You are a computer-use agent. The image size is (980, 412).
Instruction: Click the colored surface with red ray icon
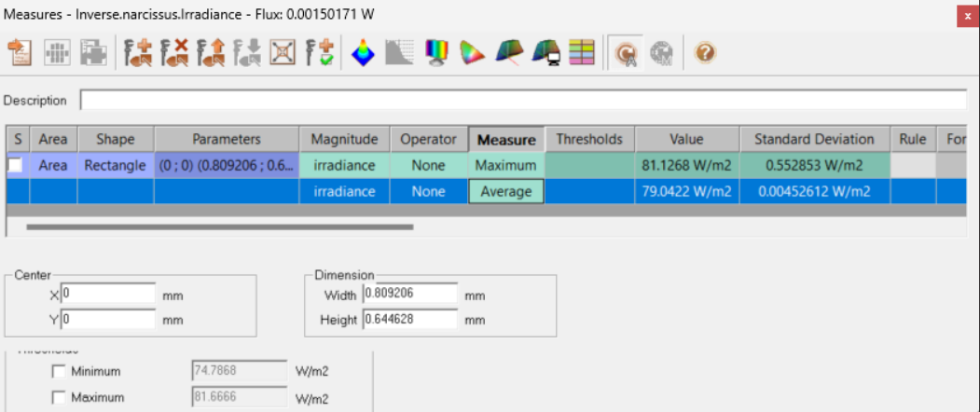click(x=509, y=52)
